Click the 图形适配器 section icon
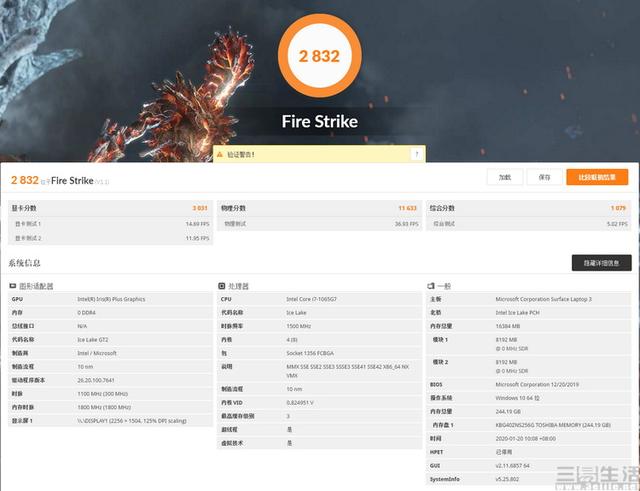This screenshot has height=491, width=640. (12, 285)
